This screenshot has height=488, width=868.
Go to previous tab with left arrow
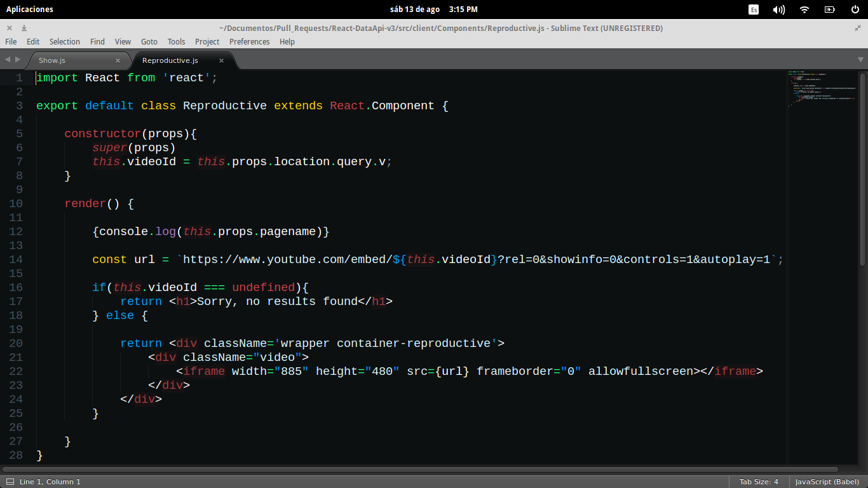click(x=8, y=59)
